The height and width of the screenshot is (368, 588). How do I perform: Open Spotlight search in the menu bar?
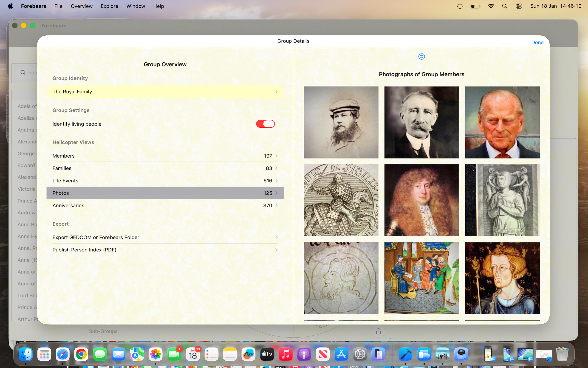tap(505, 6)
